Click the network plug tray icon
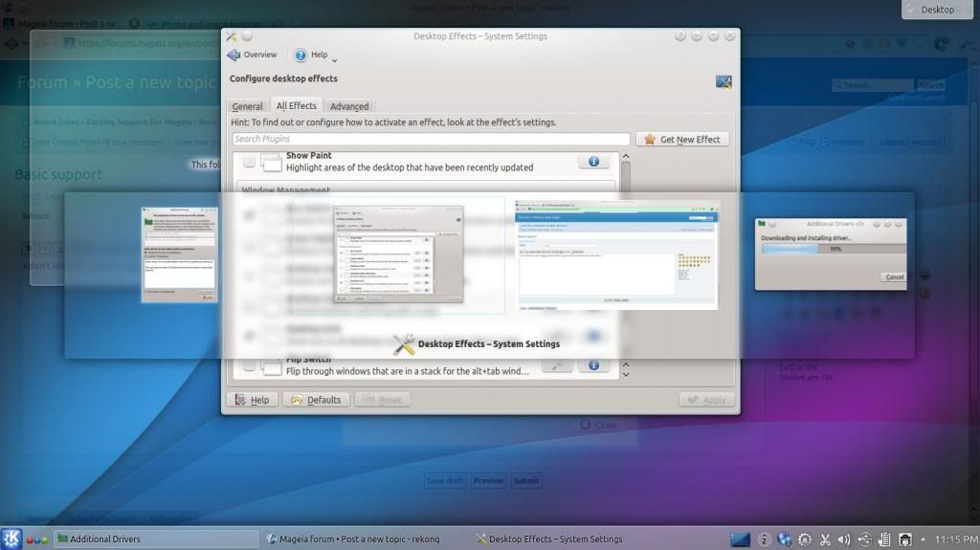The image size is (980, 550). click(x=905, y=539)
